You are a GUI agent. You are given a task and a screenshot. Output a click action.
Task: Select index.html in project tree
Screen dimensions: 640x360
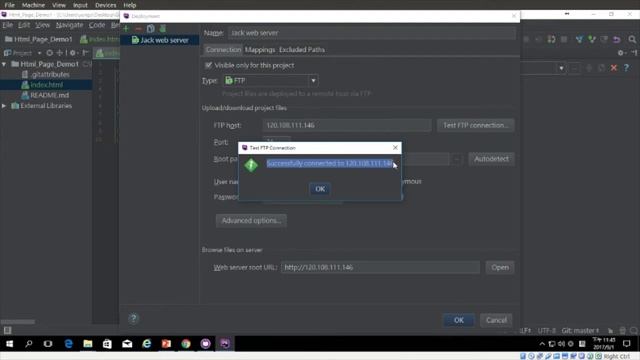[47, 85]
